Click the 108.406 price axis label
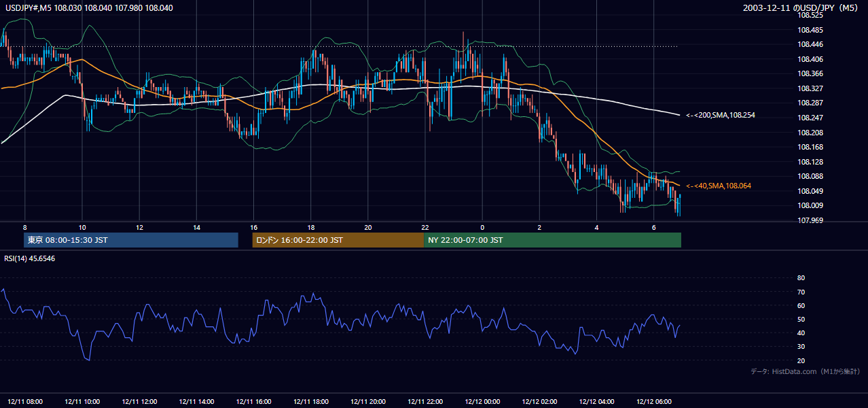The image size is (868, 408). click(809, 59)
